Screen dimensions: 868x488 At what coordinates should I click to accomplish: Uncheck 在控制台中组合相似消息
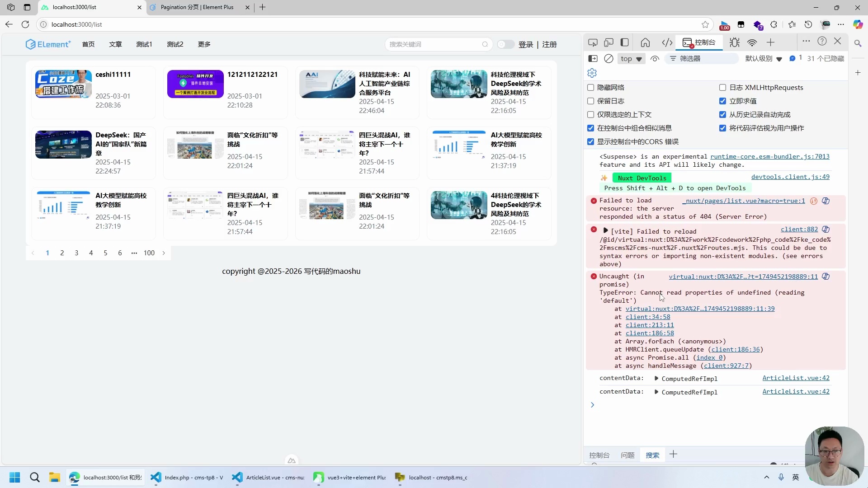click(x=590, y=128)
